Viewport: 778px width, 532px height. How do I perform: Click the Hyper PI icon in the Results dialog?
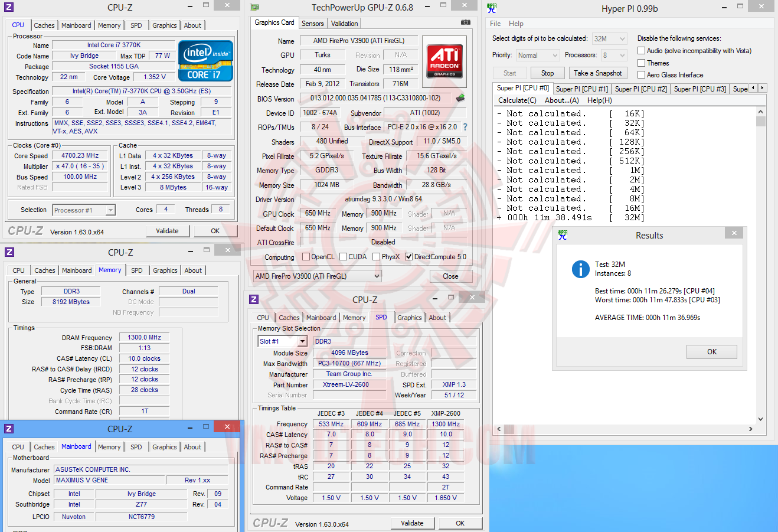pos(563,234)
